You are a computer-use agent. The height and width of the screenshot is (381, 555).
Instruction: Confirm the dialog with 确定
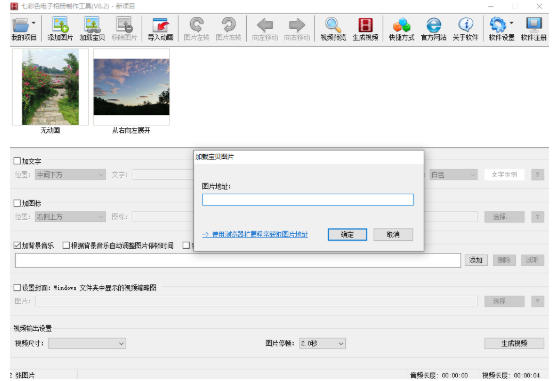347,234
